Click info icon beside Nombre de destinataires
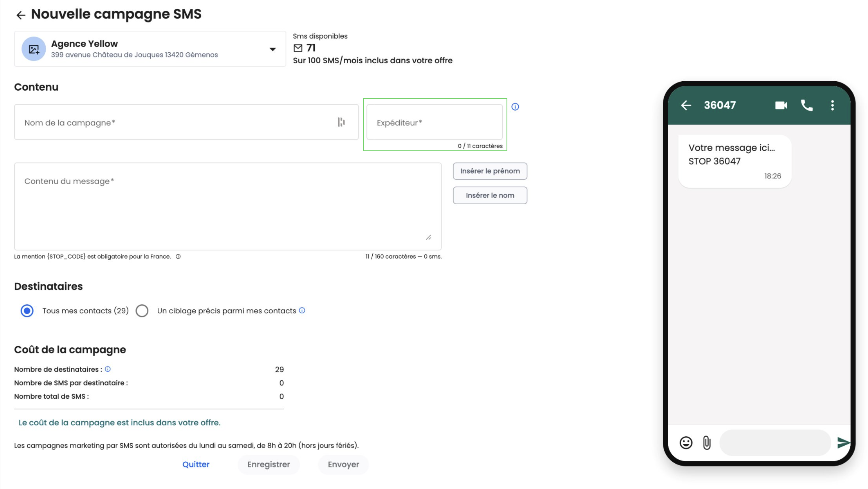This screenshot has width=868, height=489. point(108,369)
